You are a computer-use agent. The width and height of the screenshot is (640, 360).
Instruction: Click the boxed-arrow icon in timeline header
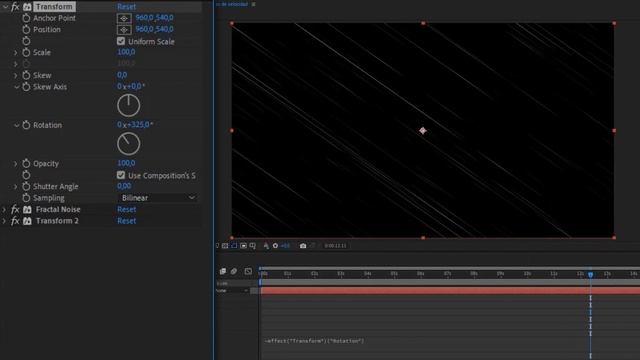248,271
